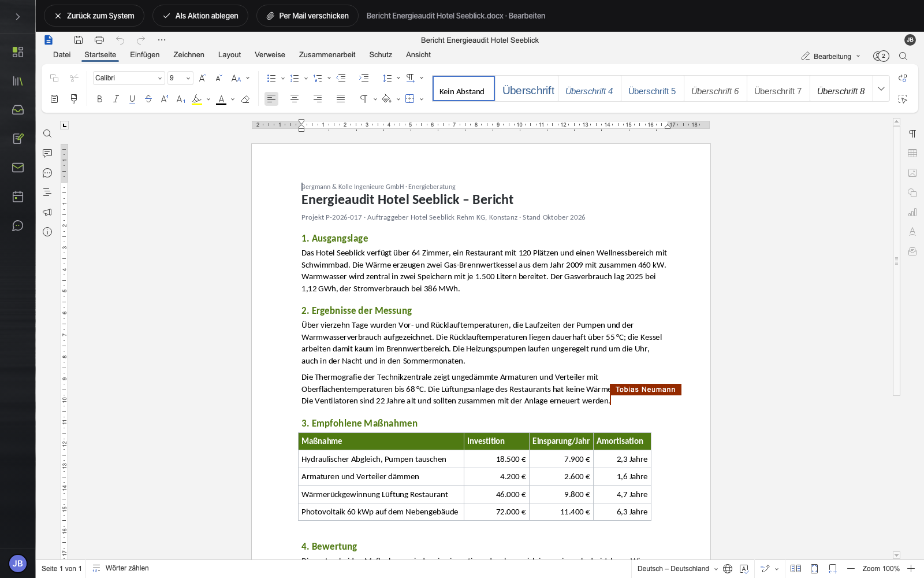Decrease paragraph indent
This screenshot has height=578, width=924.
341,78
